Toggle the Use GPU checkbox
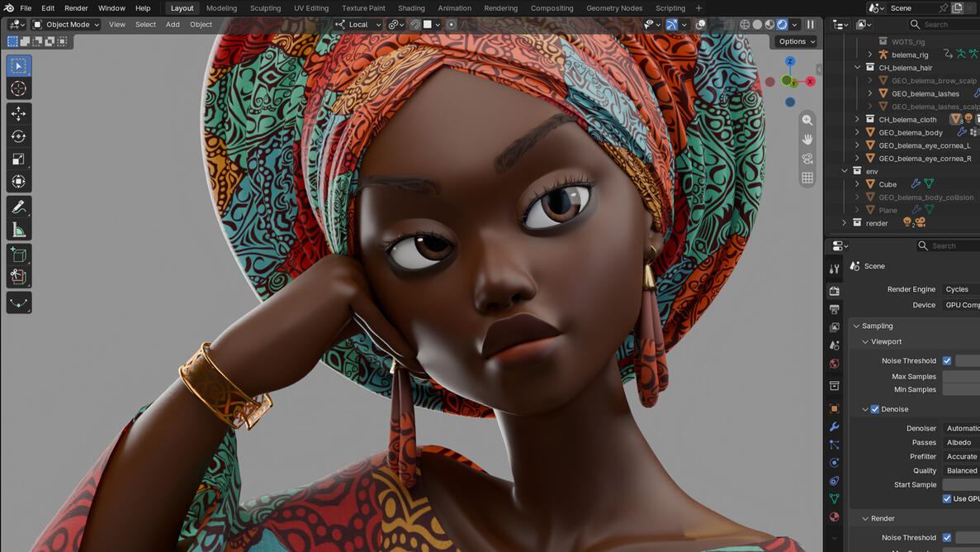The image size is (980, 552). [947, 499]
